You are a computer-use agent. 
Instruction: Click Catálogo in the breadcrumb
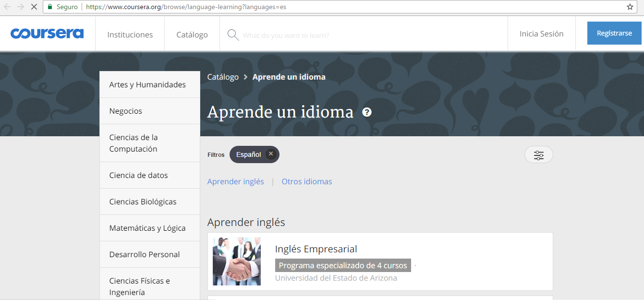[x=223, y=77]
